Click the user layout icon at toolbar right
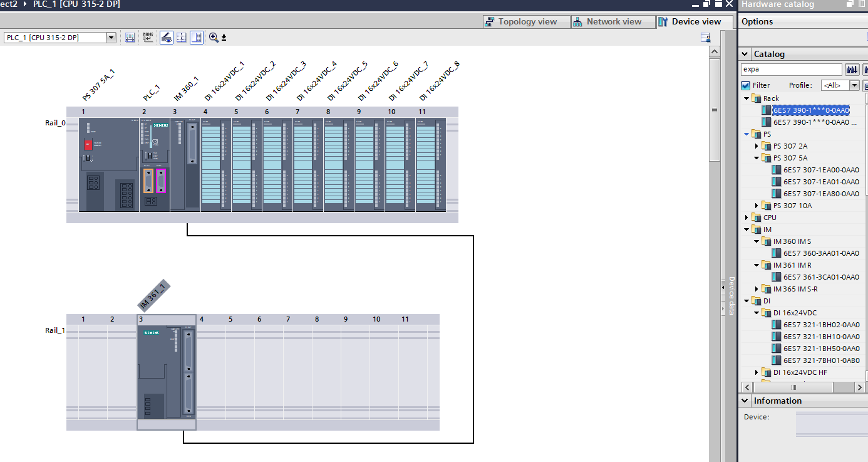 [705, 38]
